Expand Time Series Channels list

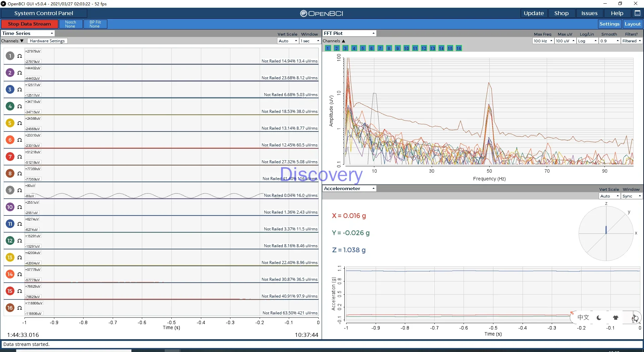(12, 41)
